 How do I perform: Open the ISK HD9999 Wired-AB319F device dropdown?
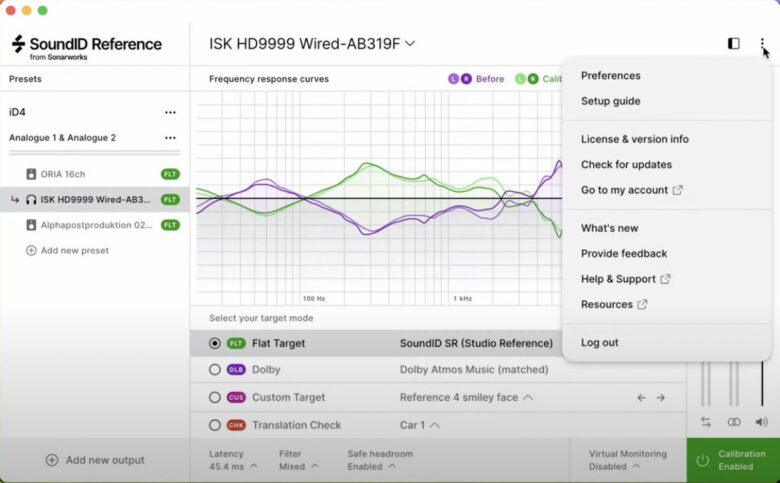click(x=312, y=44)
